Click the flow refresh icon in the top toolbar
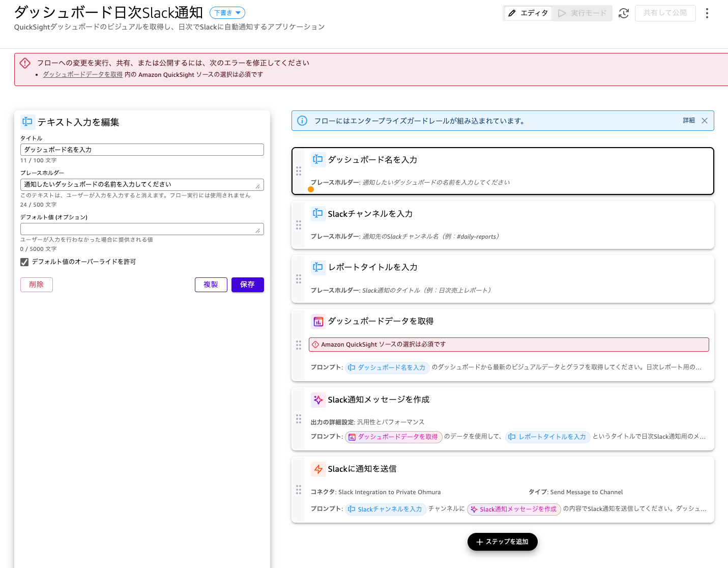Screen dimensions: 728x568 coord(624,13)
